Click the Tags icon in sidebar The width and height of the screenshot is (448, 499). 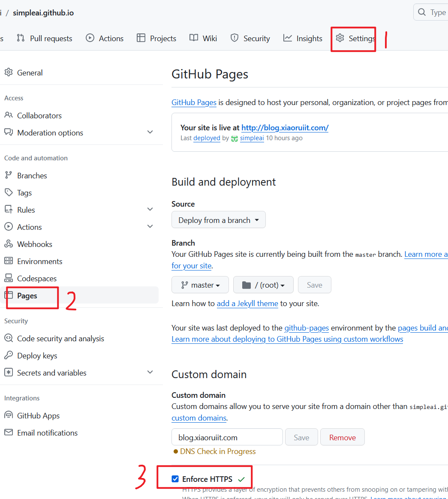[x=9, y=192]
